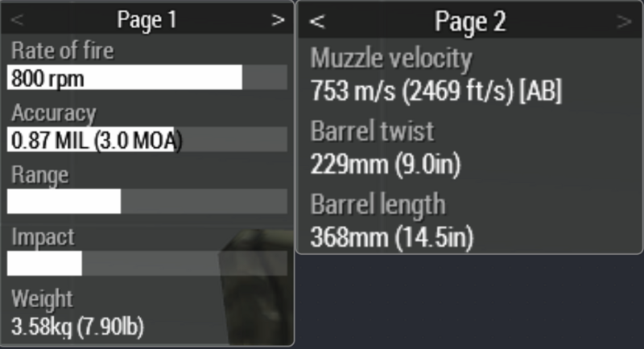This screenshot has width=644, height=349.
Task: Select the Page 1 header title
Action: pyautogui.click(x=147, y=20)
